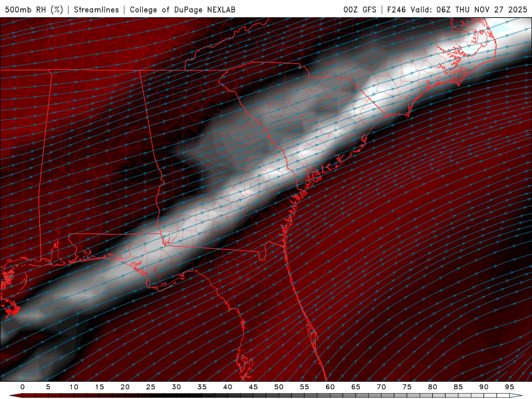Click the "65" value on the color scale
532x399 pixels.
click(x=356, y=387)
